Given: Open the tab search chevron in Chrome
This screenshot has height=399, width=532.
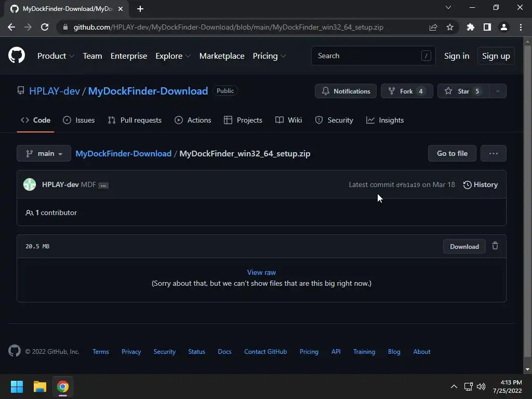Looking at the screenshot, I should tap(448, 7).
